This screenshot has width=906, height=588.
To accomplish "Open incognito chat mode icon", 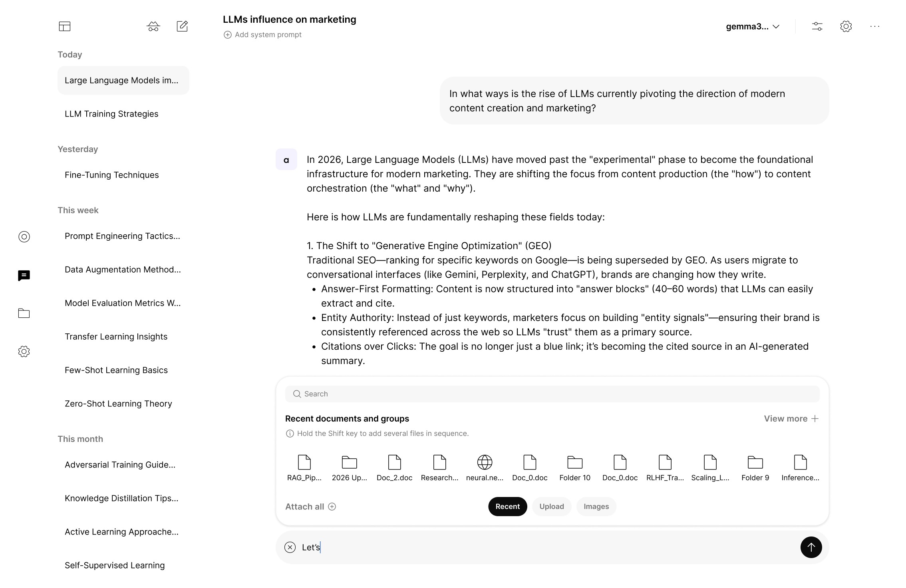I will (x=153, y=26).
